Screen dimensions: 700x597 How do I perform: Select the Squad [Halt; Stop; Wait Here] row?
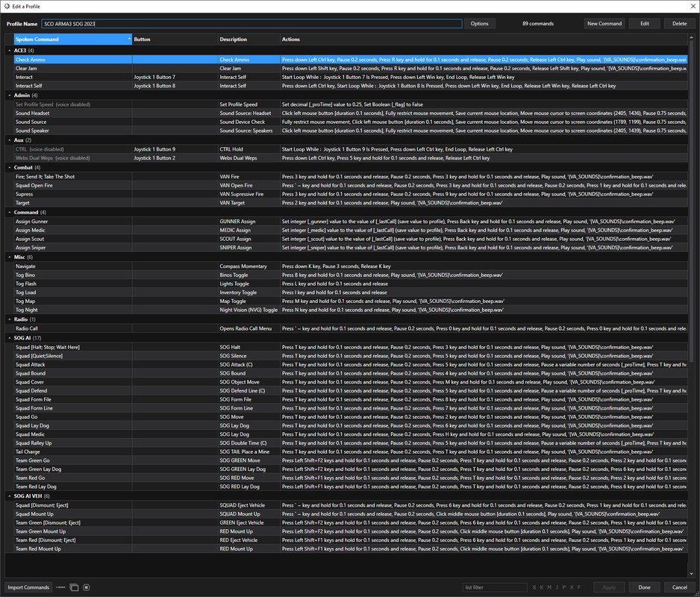(x=351, y=347)
